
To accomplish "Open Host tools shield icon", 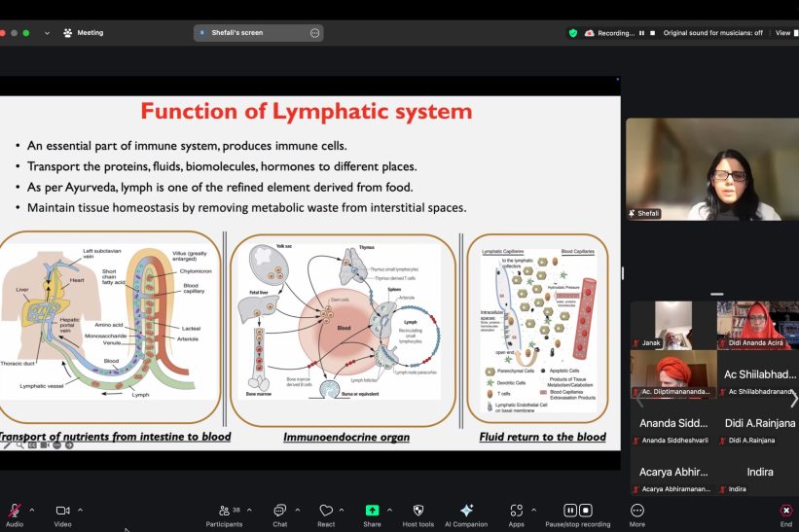I will tap(418, 511).
